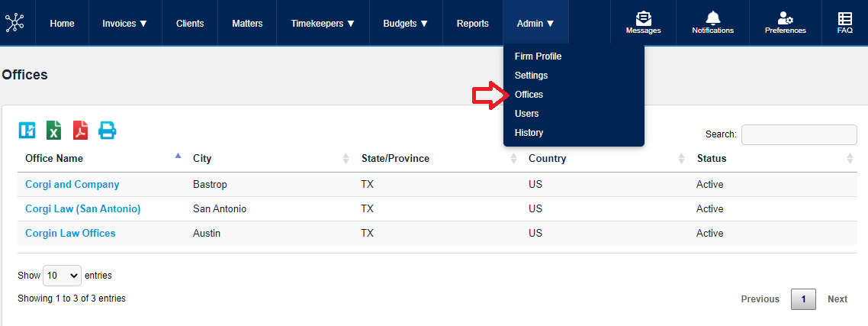Select Offices in the Admin menu
Viewport: 868px width, 326px height.
[529, 95]
